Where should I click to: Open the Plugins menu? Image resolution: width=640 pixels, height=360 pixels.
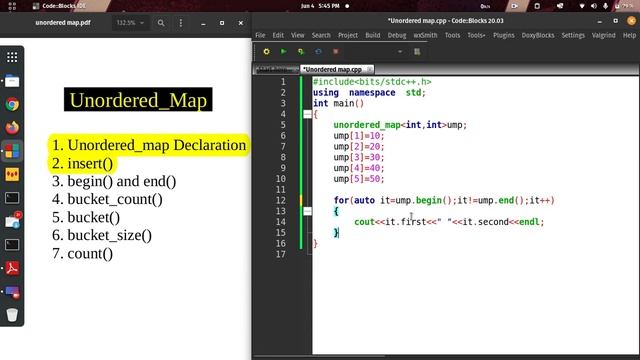point(504,35)
